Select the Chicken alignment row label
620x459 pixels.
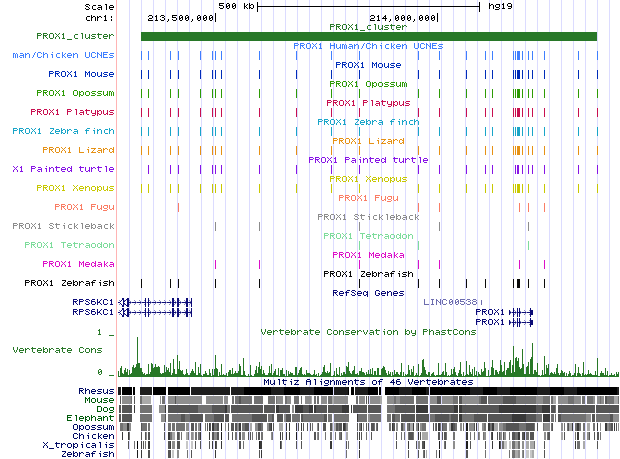pos(93,435)
